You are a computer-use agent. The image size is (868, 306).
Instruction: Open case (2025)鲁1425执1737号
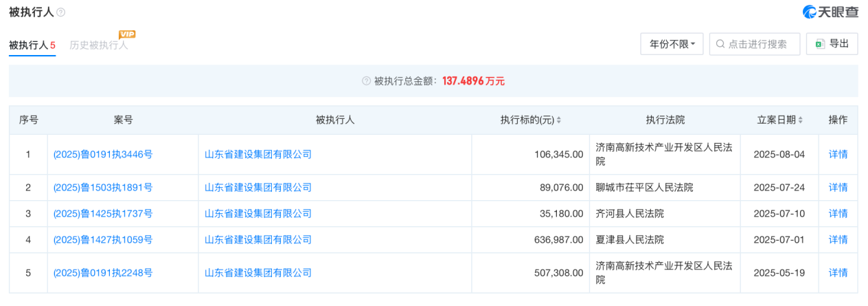tap(103, 214)
